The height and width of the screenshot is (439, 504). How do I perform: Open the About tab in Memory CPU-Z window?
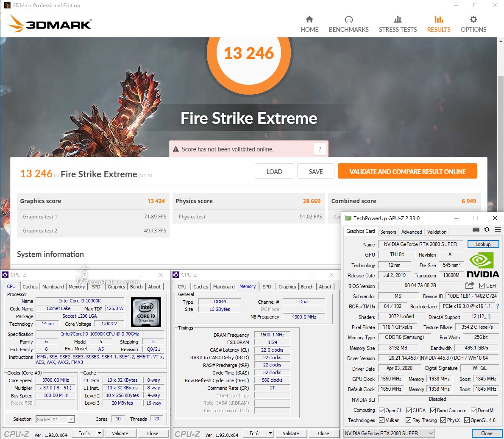point(325,287)
